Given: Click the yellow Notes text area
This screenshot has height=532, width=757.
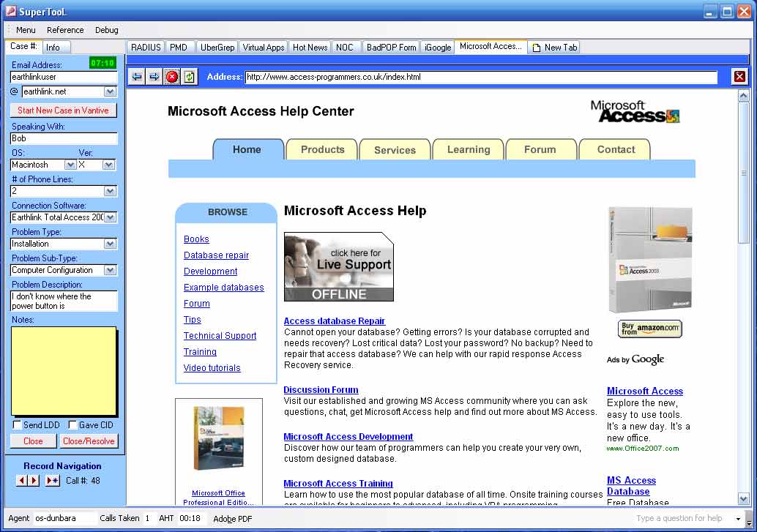Looking at the screenshot, I should (x=64, y=371).
